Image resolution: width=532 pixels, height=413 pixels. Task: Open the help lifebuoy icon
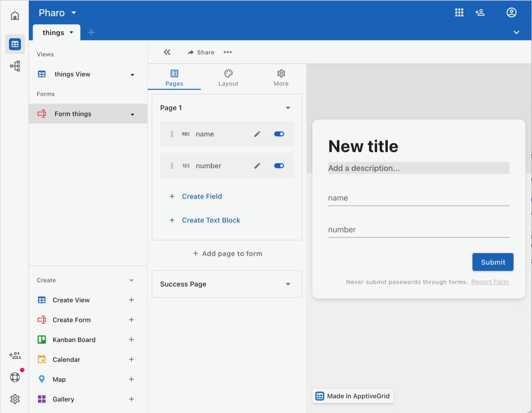click(15, 377)
